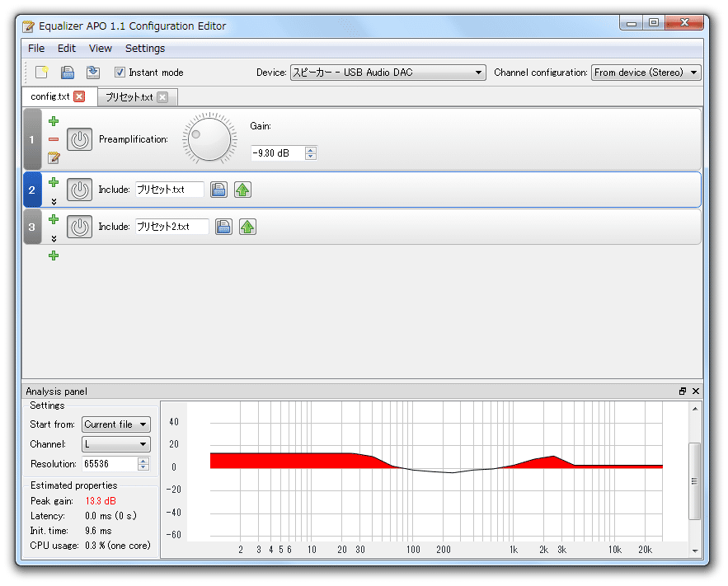
Task: Float the Analysis panel
Action: tap(683, 391)
